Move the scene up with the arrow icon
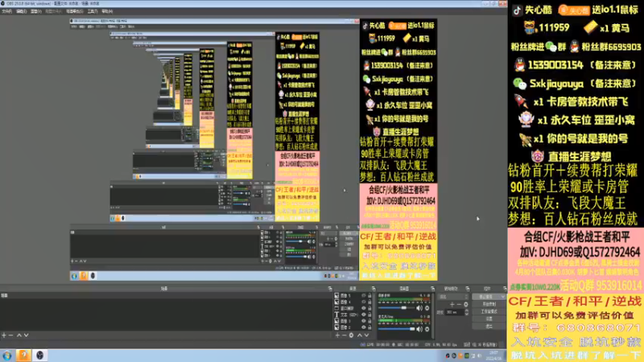644x362 pixels. (19, 335)
